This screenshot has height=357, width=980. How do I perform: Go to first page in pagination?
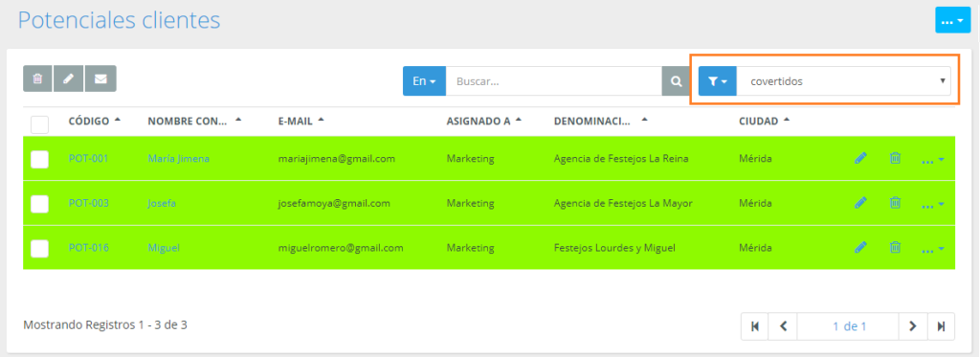pyautogui.click(x=754, y=326)
